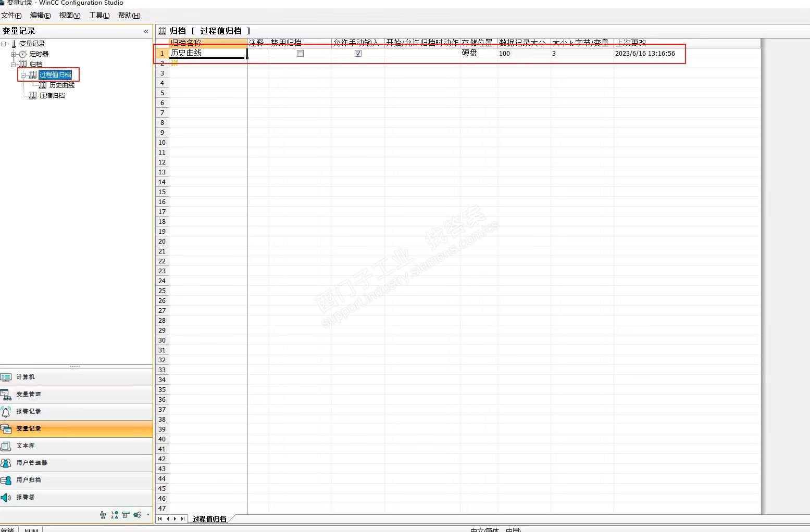Select the 历史曲线 archive in the tree
Image resolution: width=810 pixels, height=532 pixels.
pos(62,85)
